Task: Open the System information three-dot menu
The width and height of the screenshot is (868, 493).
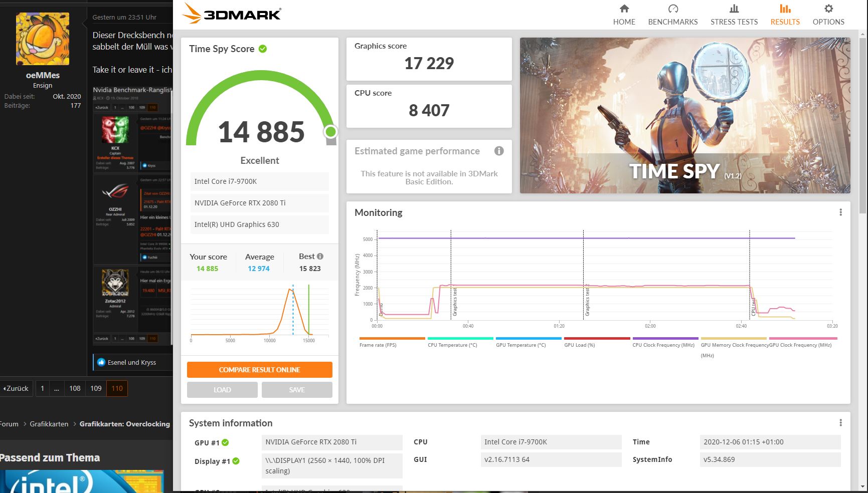Action: (x=840, y=423)
